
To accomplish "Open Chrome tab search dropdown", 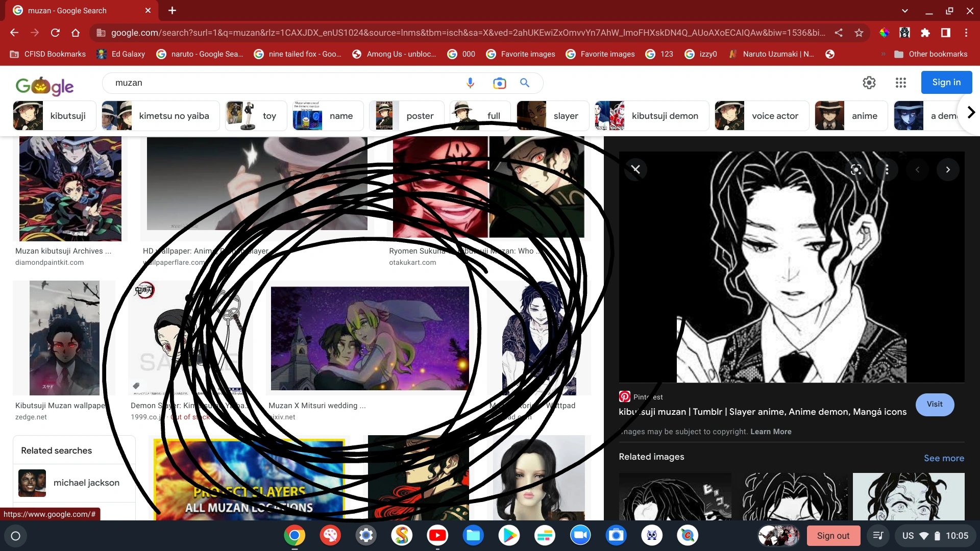I will [904, 10].
